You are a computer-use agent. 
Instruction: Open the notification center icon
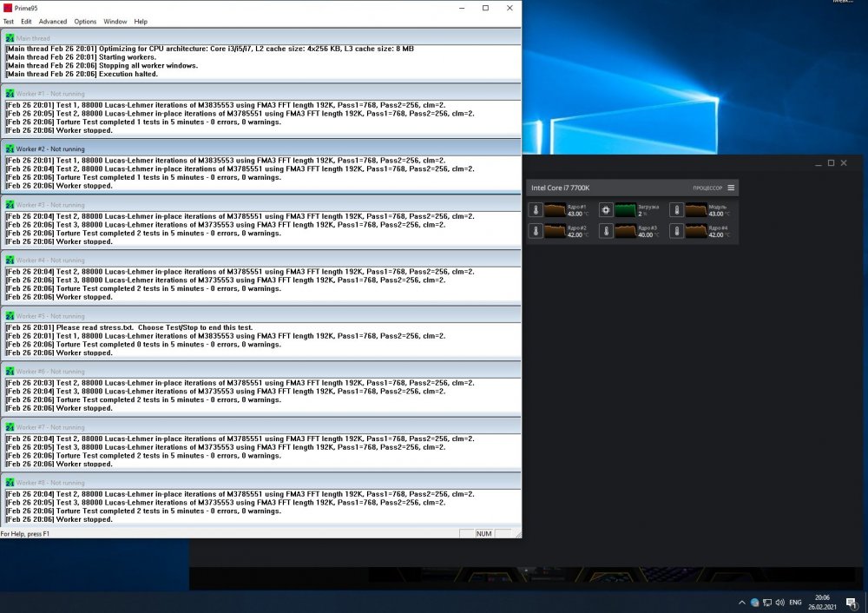click(852, 602)
